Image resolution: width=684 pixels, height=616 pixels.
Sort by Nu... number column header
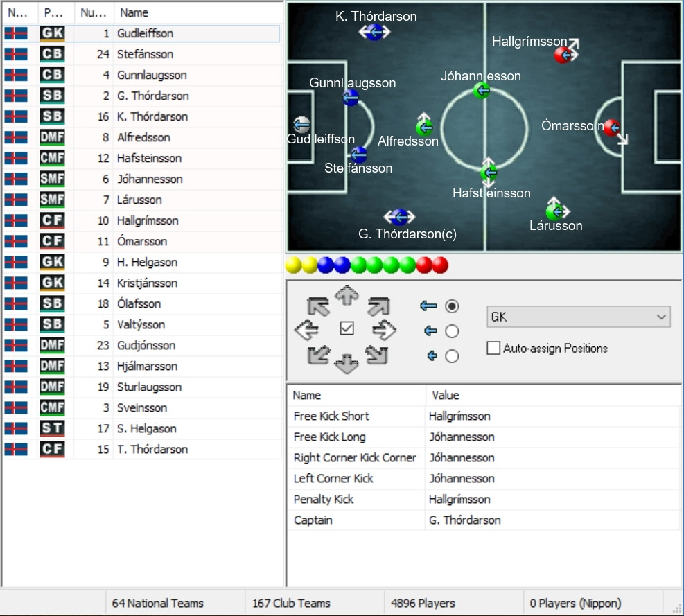point(94,12)
